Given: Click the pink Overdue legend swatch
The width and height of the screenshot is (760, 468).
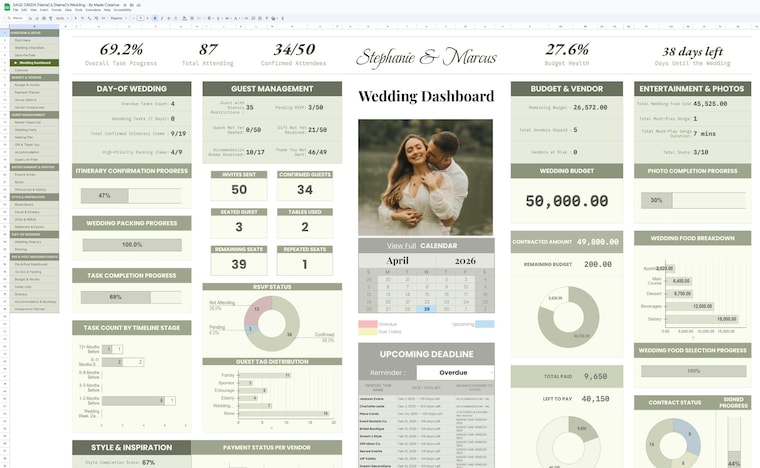Looking at the screenshot, I should pos(368,324).
